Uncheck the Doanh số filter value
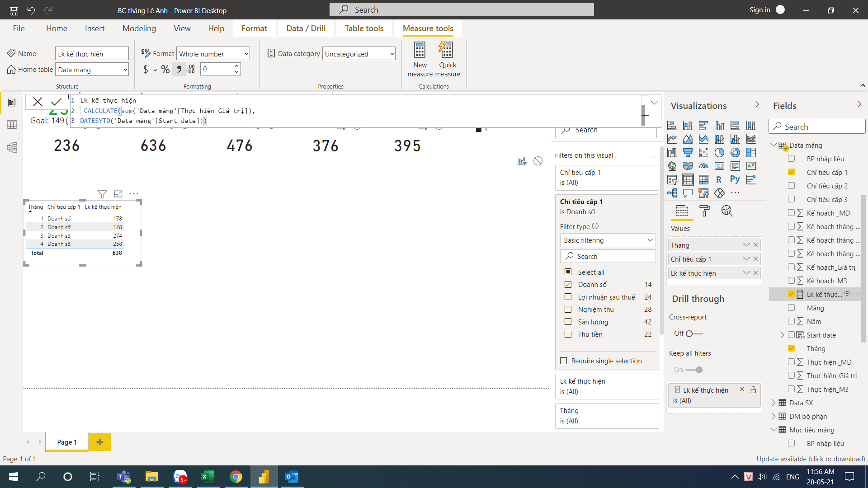 pyautogui.click(x=568, y=285)
